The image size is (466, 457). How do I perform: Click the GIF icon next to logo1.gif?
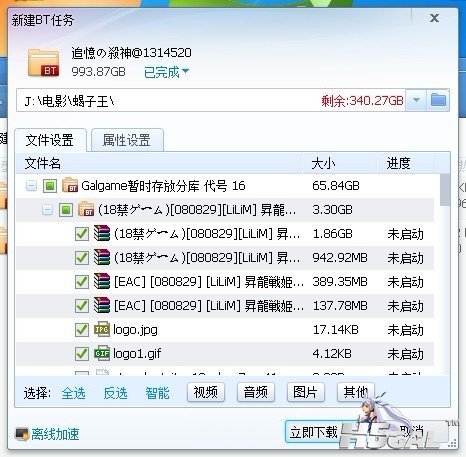102,353
